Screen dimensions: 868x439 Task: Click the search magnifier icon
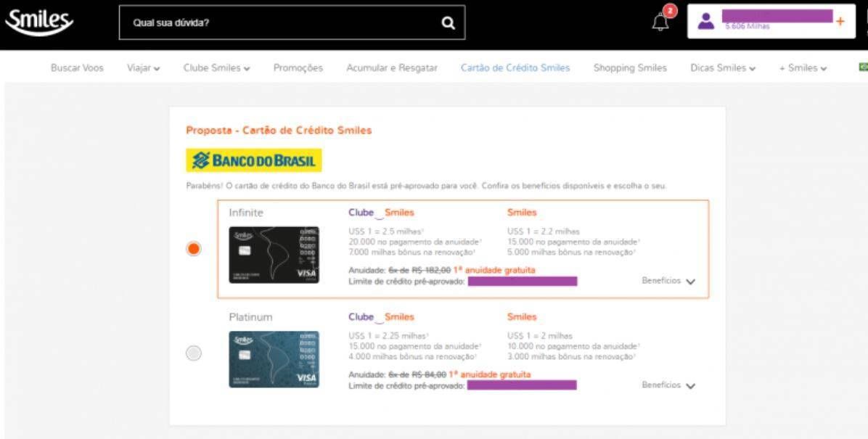tap(448, 22)
